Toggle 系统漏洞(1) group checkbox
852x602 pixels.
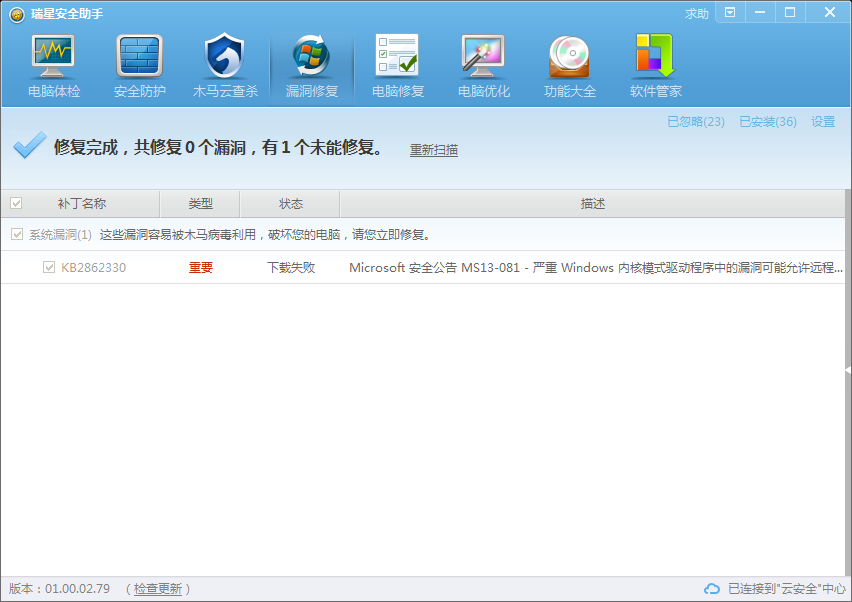(17, 234)
